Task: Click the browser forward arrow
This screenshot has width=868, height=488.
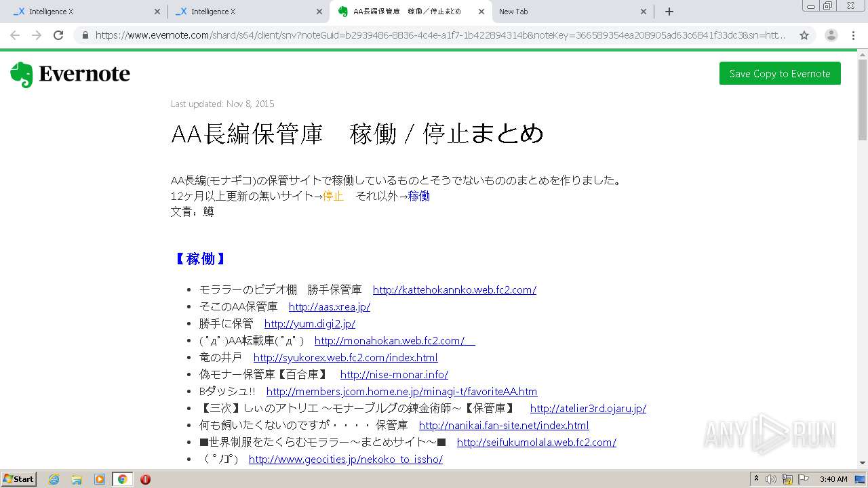Action: [x=37, y=35]
